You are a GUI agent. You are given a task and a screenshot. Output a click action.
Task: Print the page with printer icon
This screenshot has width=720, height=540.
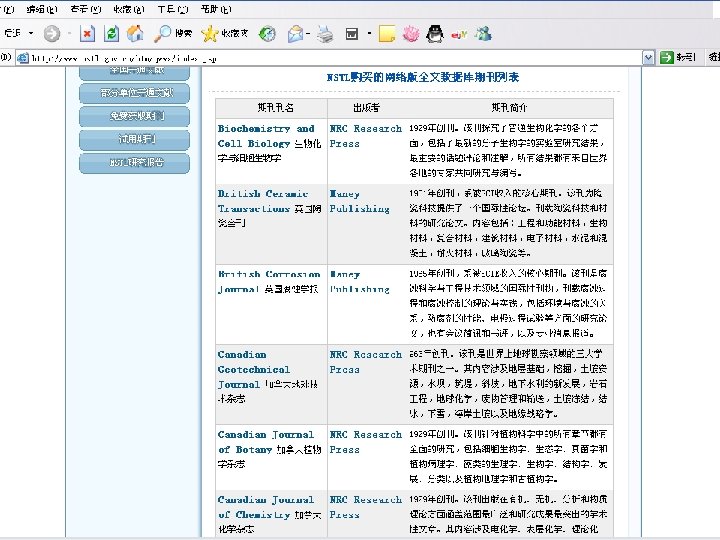click(326, 34)
